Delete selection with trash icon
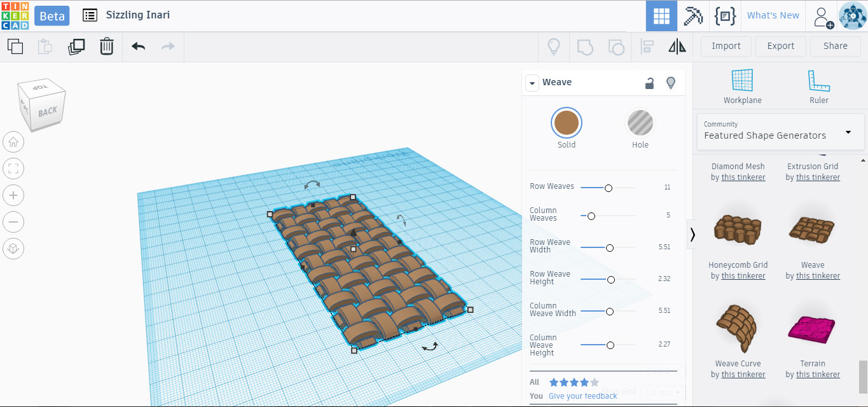The height and width of the screenshot is (407, 868). [x=107, y=46]
